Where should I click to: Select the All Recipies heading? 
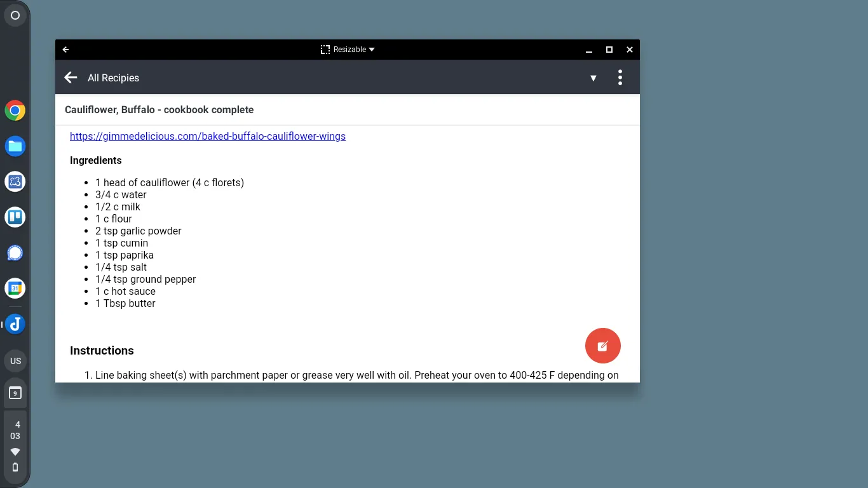113,78
